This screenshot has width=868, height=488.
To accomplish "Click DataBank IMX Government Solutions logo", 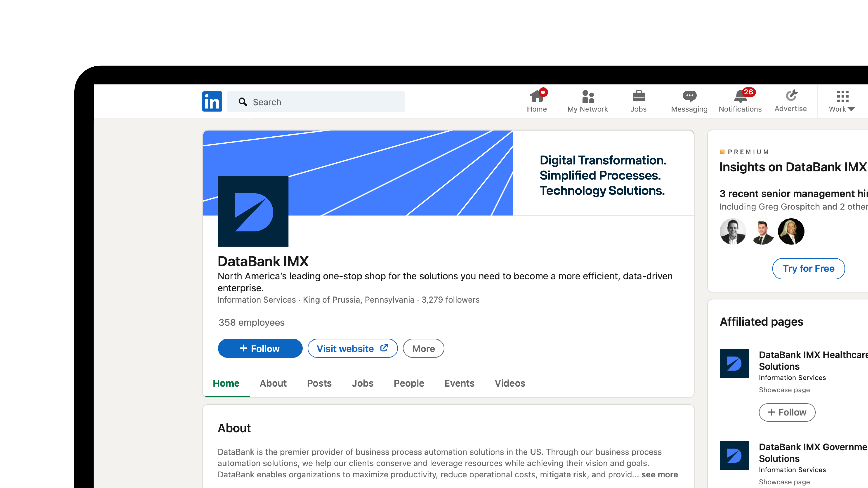I will point(734,456).
